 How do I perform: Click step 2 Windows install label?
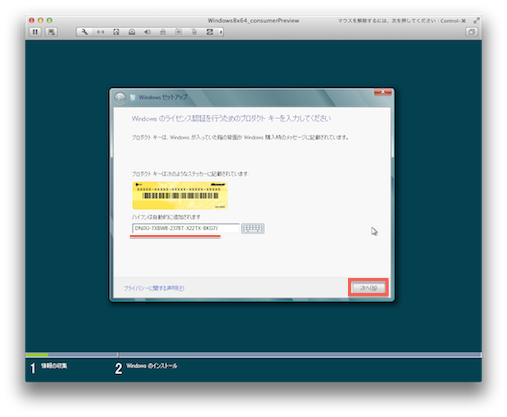(152, 366)
